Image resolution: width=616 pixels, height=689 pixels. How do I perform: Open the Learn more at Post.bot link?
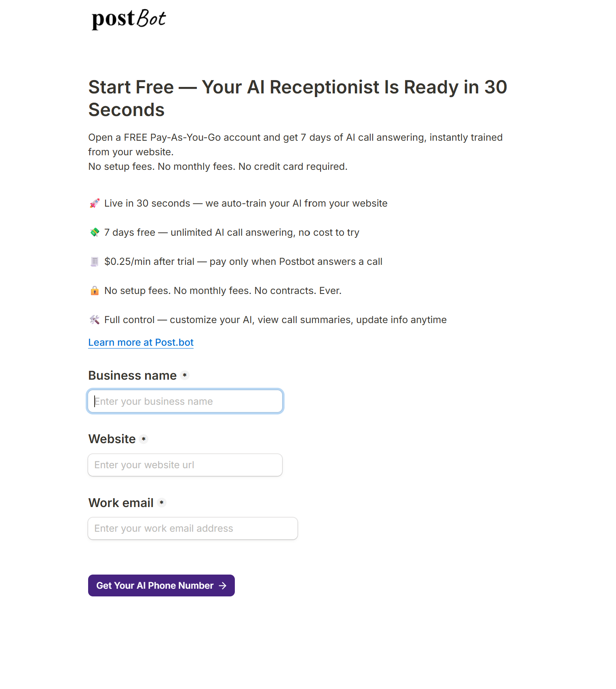click(141, 342)
